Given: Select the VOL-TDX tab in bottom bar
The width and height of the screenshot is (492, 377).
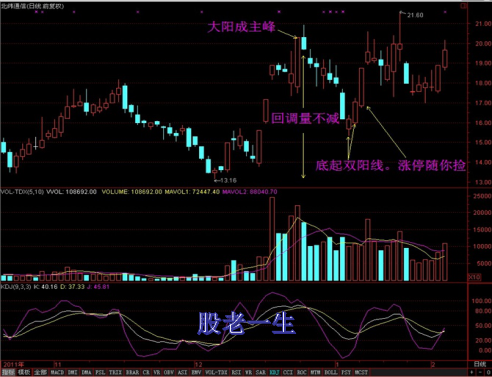Looking at the screenshot, I should [216, 372].
